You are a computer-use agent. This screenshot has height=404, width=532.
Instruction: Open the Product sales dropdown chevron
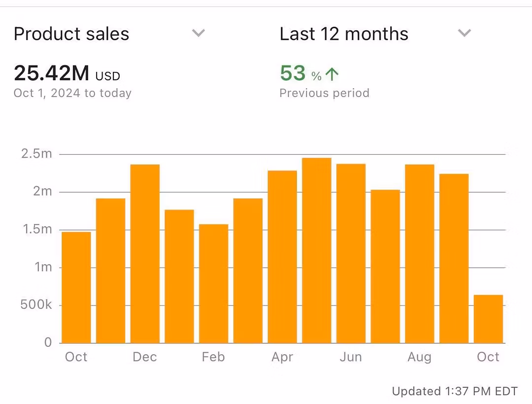(x=198, y=34)
